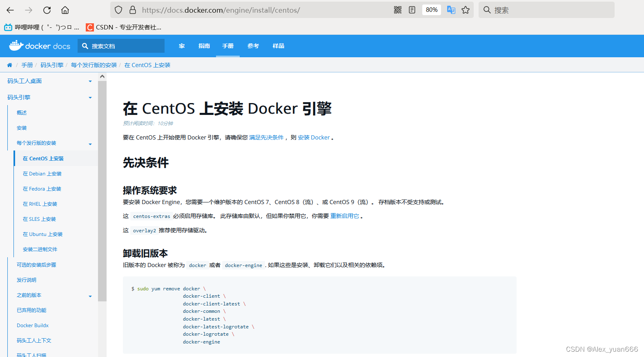Select 在 RHEL 上安装 sidebar item

[x=40, y=204]
